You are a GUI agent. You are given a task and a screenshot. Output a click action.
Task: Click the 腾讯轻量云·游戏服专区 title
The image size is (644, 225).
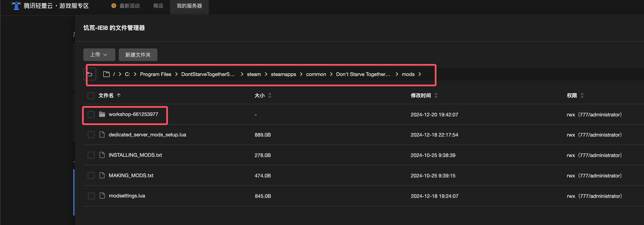[x=56, y=6]
